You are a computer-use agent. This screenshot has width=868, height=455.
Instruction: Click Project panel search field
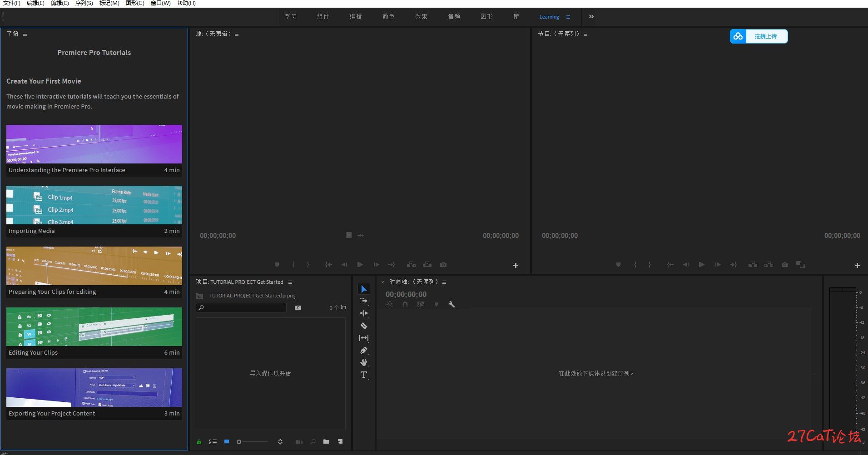coord(241,307)
